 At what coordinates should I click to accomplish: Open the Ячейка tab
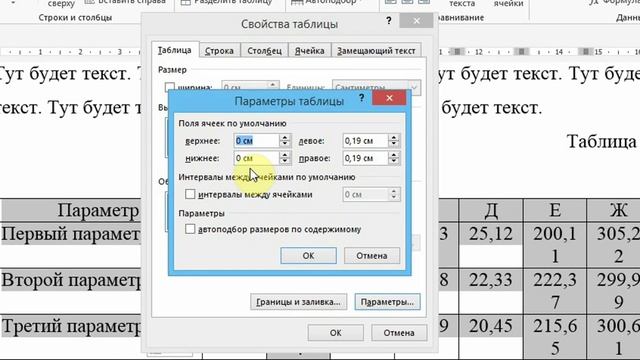[x=309, y=51]
